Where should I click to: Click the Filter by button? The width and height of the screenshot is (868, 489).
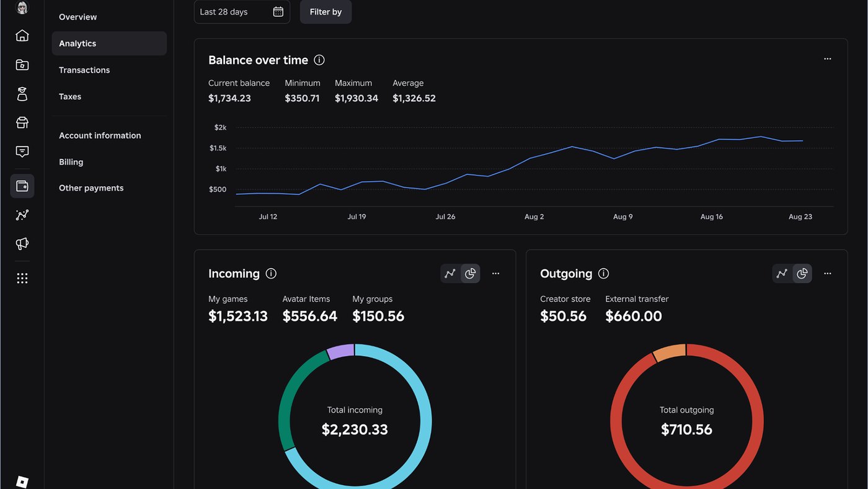pos(325,12)
